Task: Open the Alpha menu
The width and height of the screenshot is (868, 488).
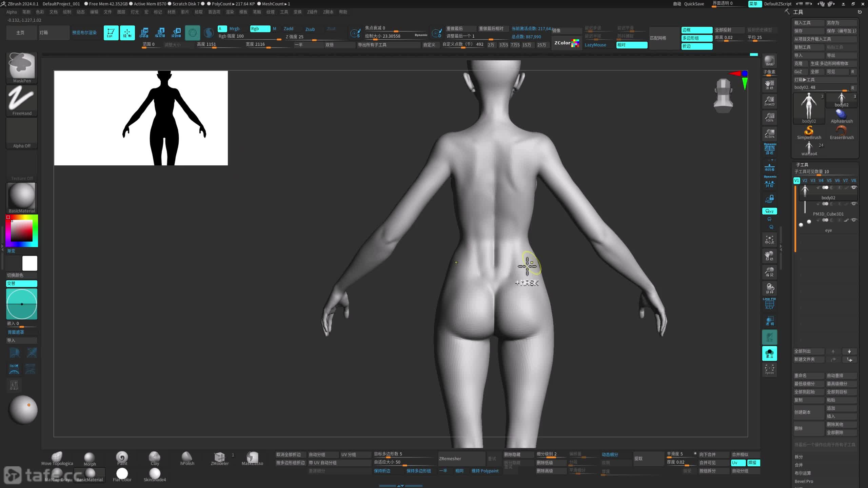Action: (x=12, y=12)
